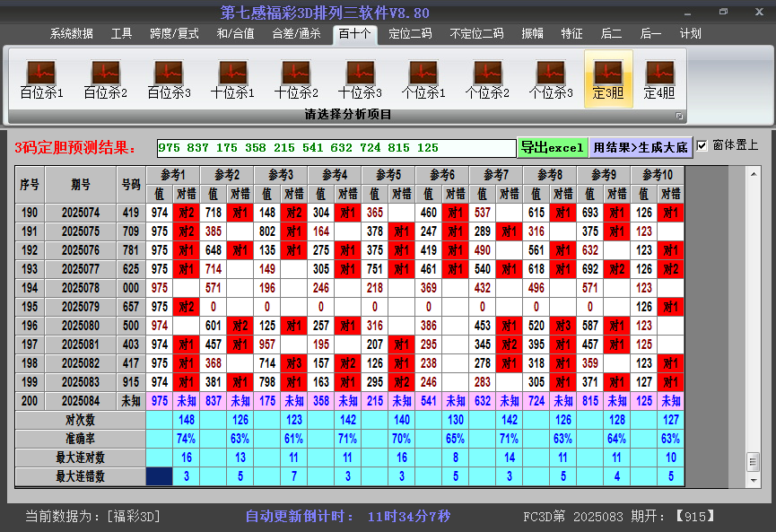Viewport: 776px width, 532px height.
Task: Select the row for 期号 2025084
Action: [350, 401]
